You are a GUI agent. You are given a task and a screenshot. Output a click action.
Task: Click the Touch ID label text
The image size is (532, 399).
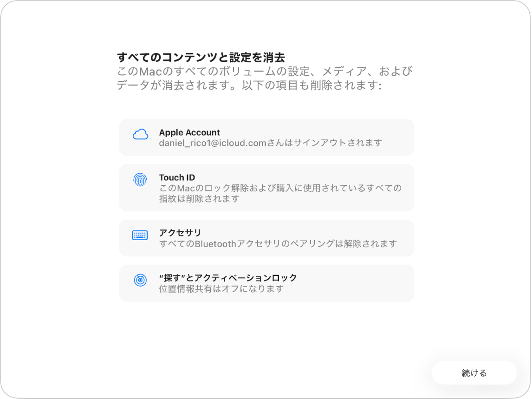click(x=177, y=177)
